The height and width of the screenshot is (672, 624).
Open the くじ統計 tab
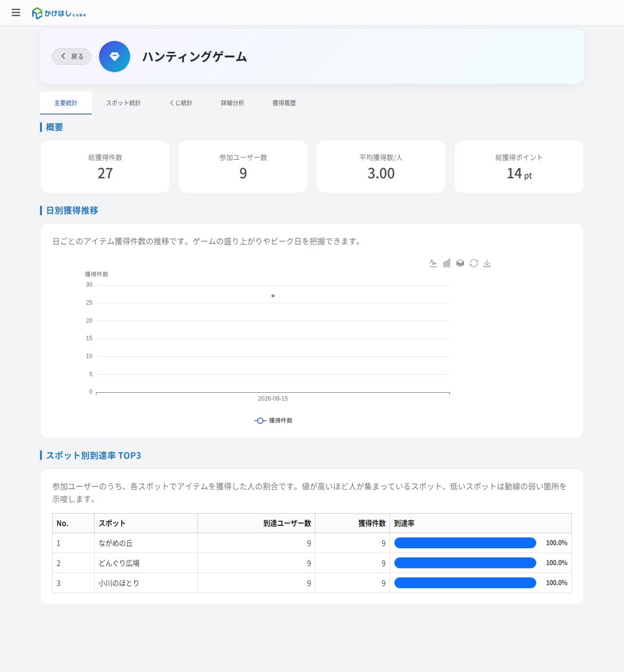pos(181,103)
